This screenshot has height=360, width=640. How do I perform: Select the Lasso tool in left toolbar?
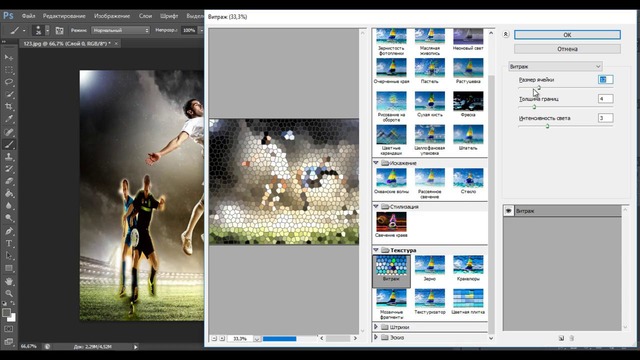[x=9, y=82]
